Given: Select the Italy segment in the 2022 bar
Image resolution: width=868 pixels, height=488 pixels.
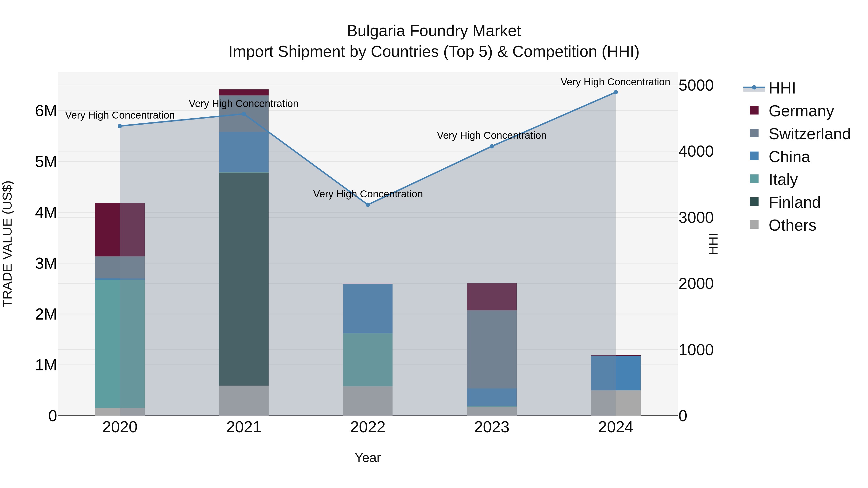Looking at the screenshot, I should pyautogui.click(x=368, y=360).
